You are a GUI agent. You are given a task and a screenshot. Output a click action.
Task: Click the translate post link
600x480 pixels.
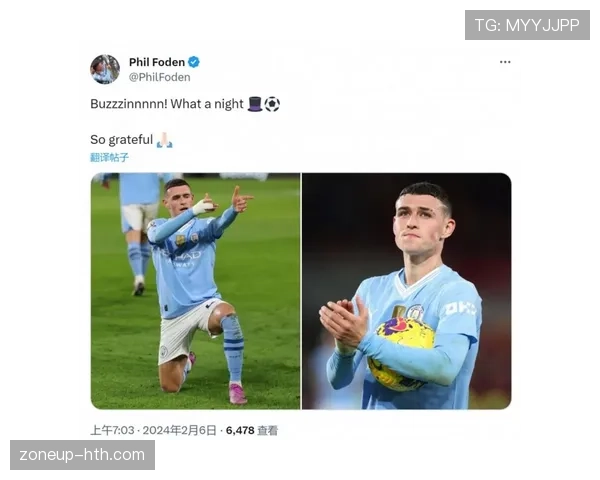click(109, 157)
